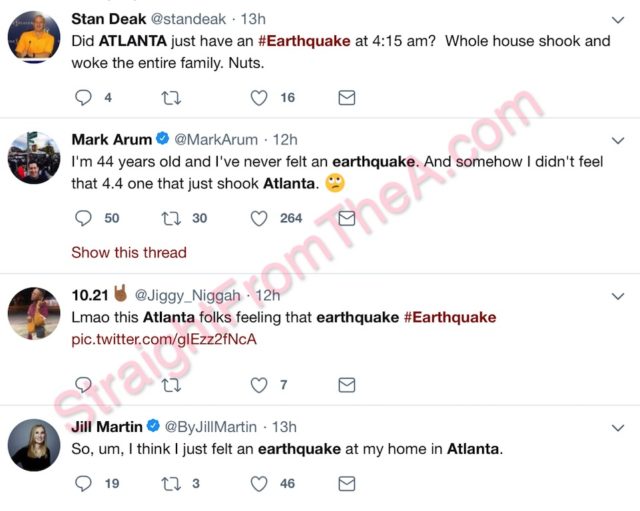The image size is (640, 511).
Task: Expand the menu chevron on Mark Arum's tweet
Action: [617, 140]
